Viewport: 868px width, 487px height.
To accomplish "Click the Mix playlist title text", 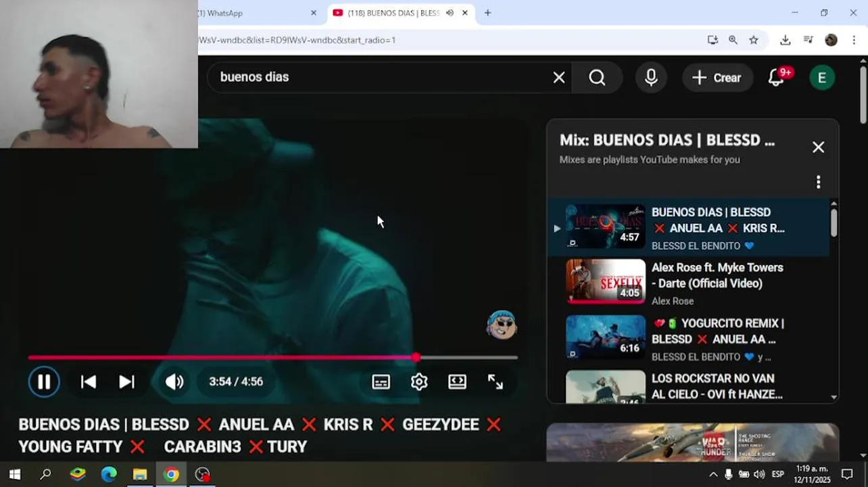I will (667, 141).
